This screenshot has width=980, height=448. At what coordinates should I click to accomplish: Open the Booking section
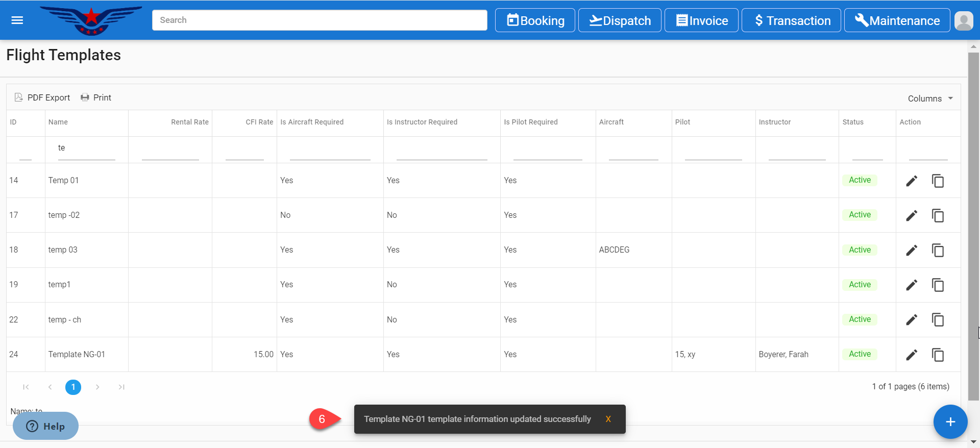[x=535, y=21]
